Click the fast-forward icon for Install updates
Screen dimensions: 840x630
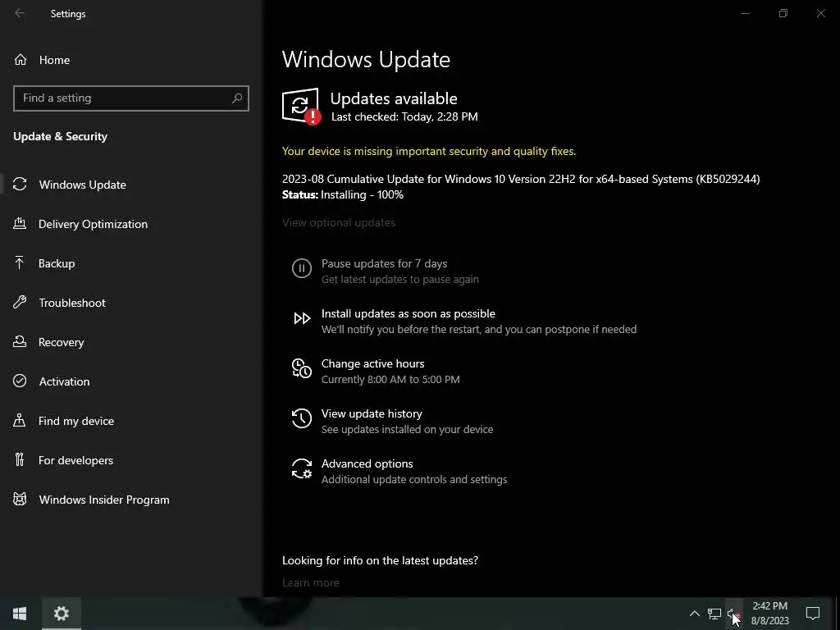coord(302,319)
